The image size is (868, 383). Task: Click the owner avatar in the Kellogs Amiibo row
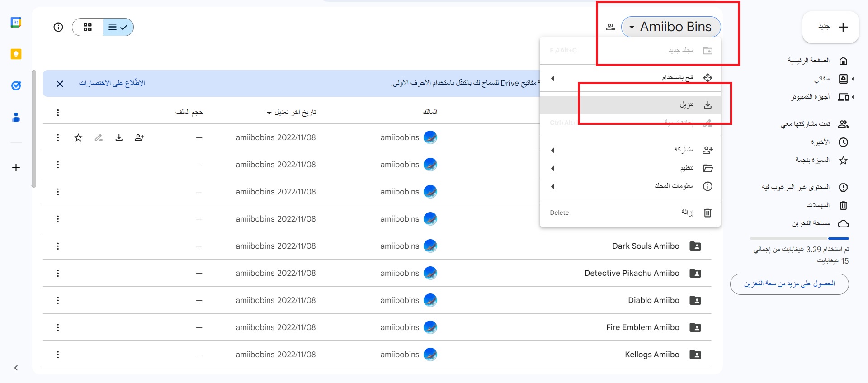430,355
